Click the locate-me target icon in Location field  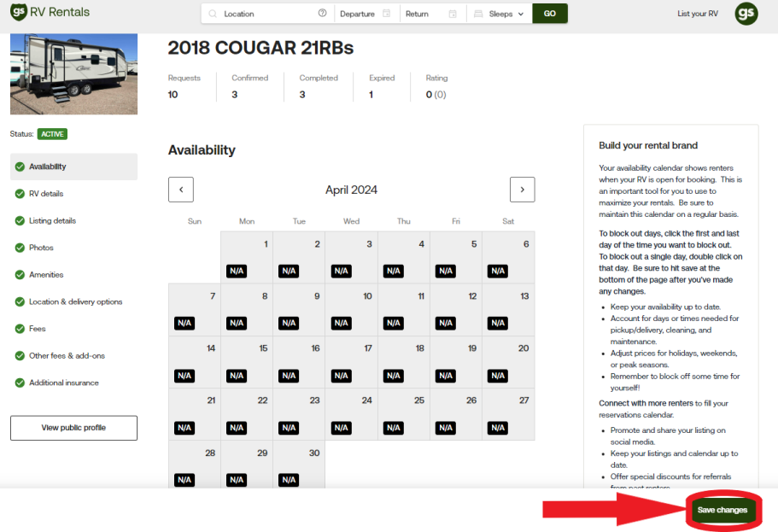322,14
